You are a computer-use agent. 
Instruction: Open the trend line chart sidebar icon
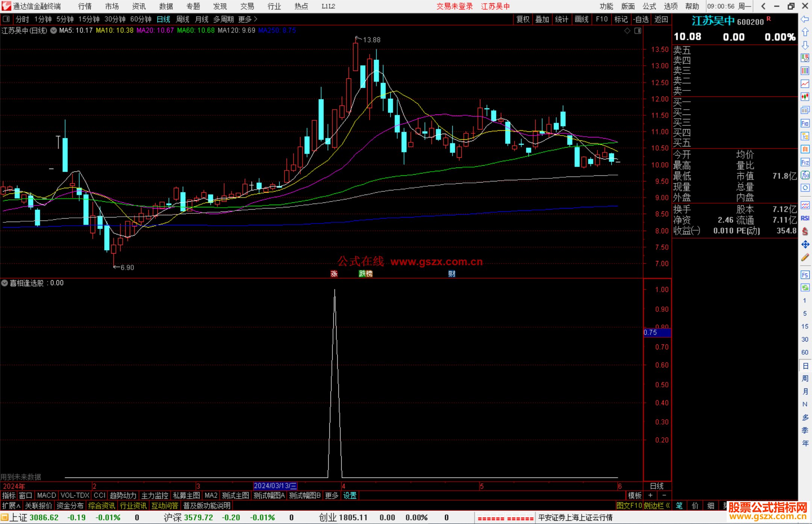coord(805,84)
